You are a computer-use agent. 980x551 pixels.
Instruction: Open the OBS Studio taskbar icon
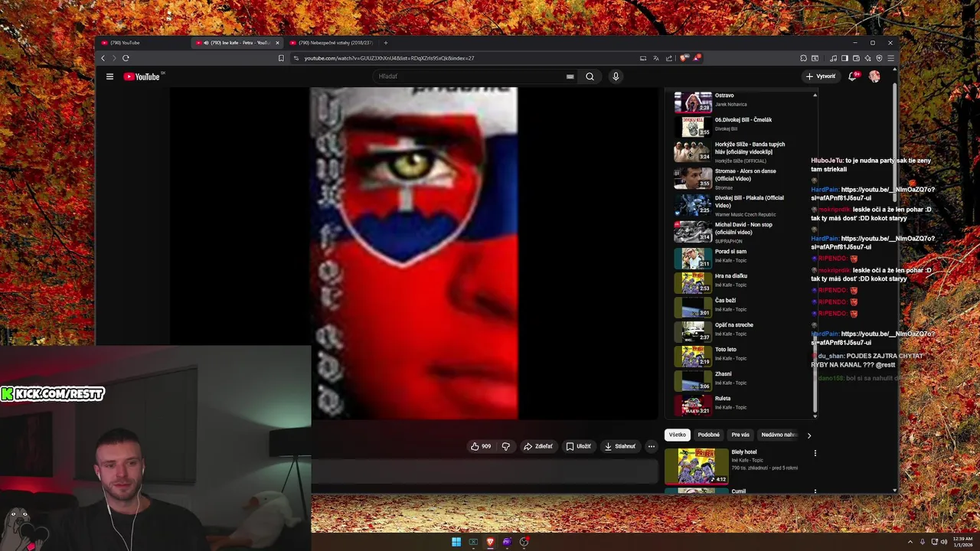pyautogui.click(x=524, y=542)
